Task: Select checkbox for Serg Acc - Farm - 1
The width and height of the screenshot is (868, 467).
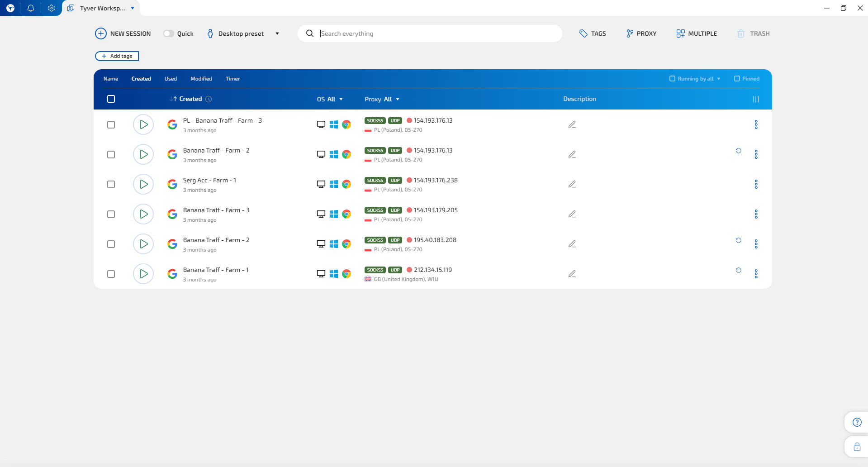Action: tap(111, 184)
